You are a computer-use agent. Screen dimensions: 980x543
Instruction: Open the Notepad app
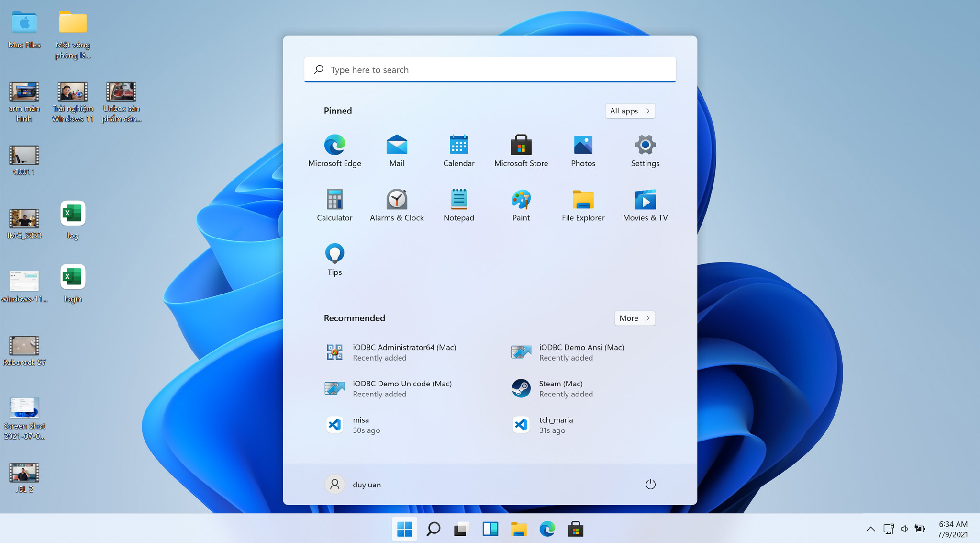click(458, 205)
